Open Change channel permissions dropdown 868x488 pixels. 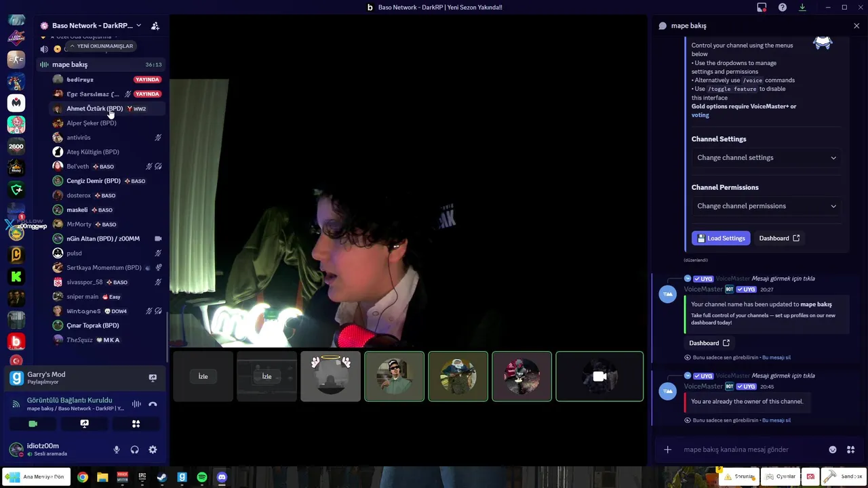pyautogui.click(x=766, y=206)
